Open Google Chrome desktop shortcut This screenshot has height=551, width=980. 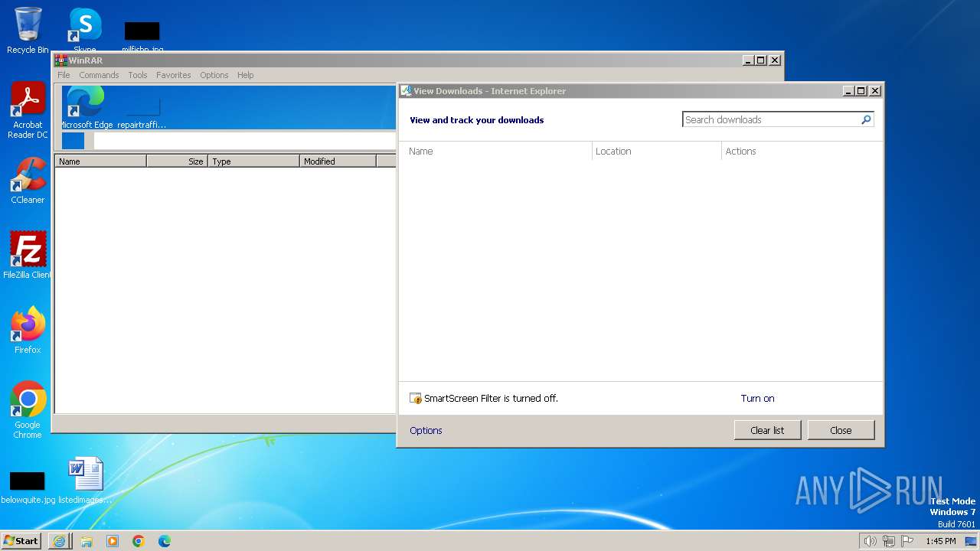point(28,409)
